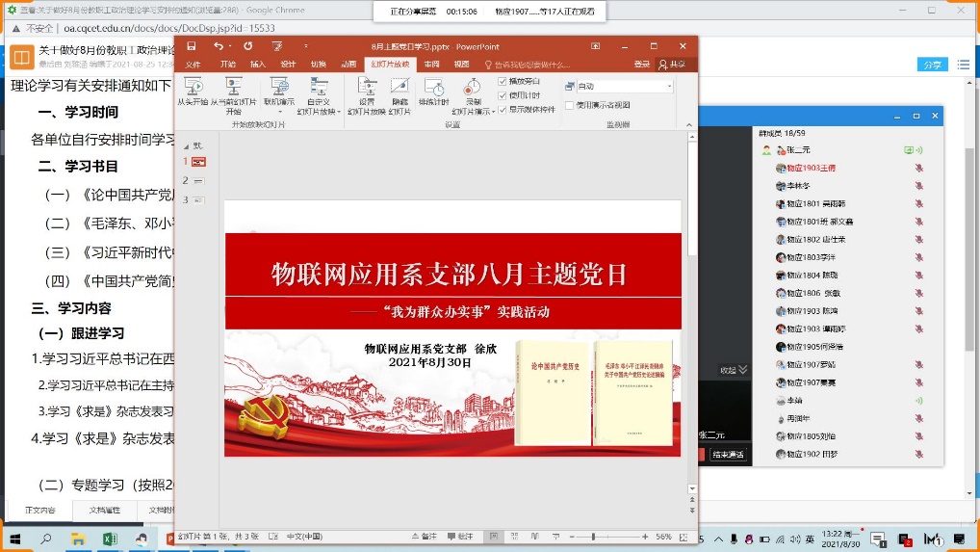Viewport: 980px width, 552px height.
Task: Click the undo arrow in quick access toolbar
Action: 219,46
